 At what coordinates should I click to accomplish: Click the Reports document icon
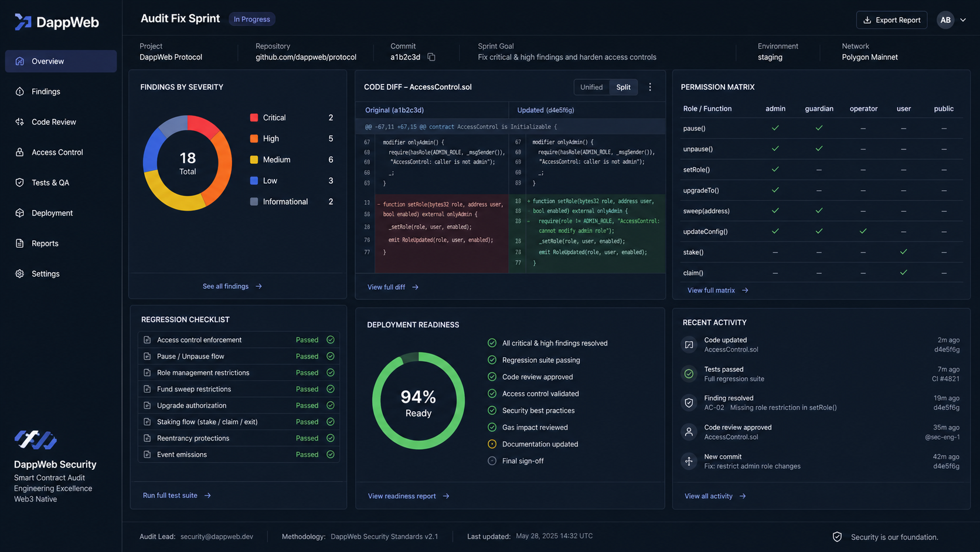[x=20, y=243]
